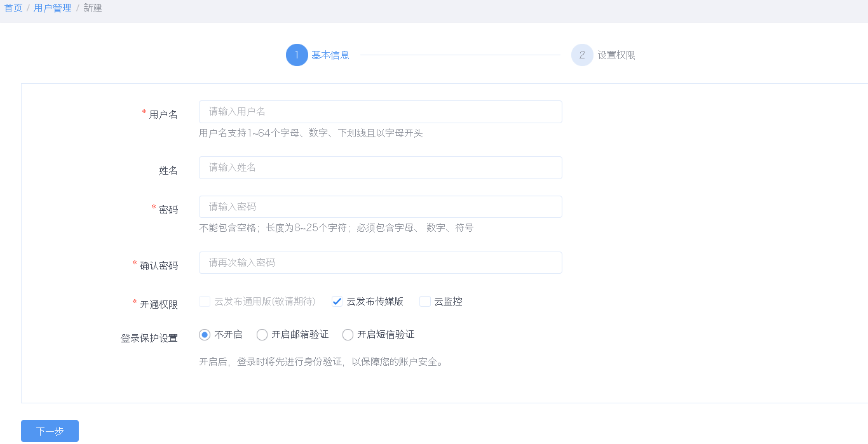
Task: Click the 设置权限 step label
Action: click(x=616, y=55)
